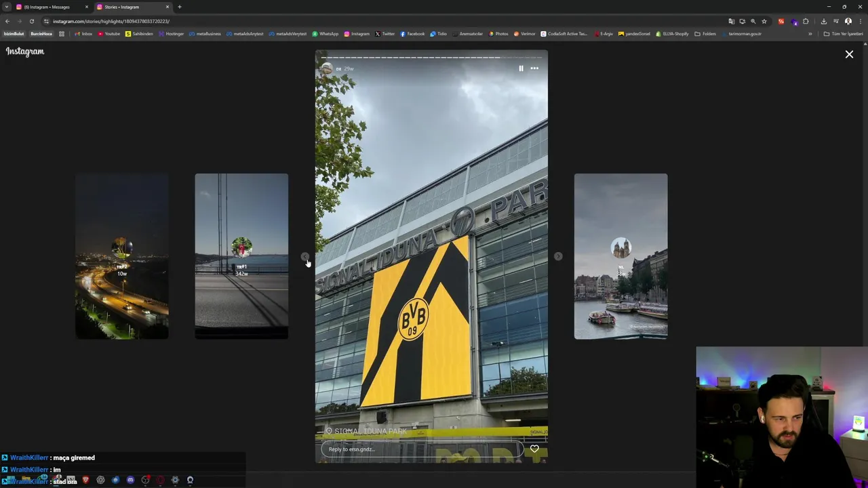Click the red extension icon
The height and width of the screenshot is (488, 868).
click(781, 21)
